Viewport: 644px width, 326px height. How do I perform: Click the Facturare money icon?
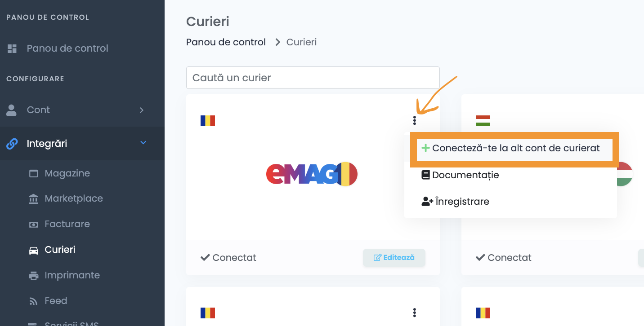pos(34,224)
